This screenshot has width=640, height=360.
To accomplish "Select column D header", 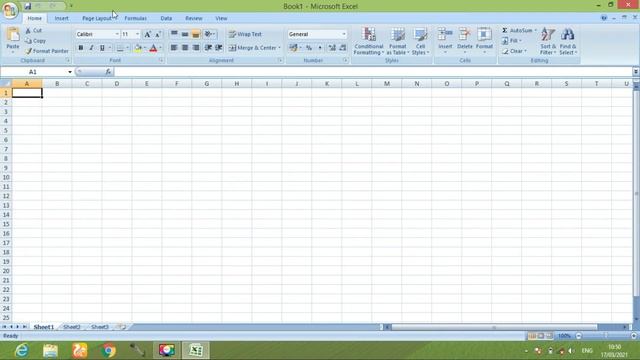I will click(117, 84).
